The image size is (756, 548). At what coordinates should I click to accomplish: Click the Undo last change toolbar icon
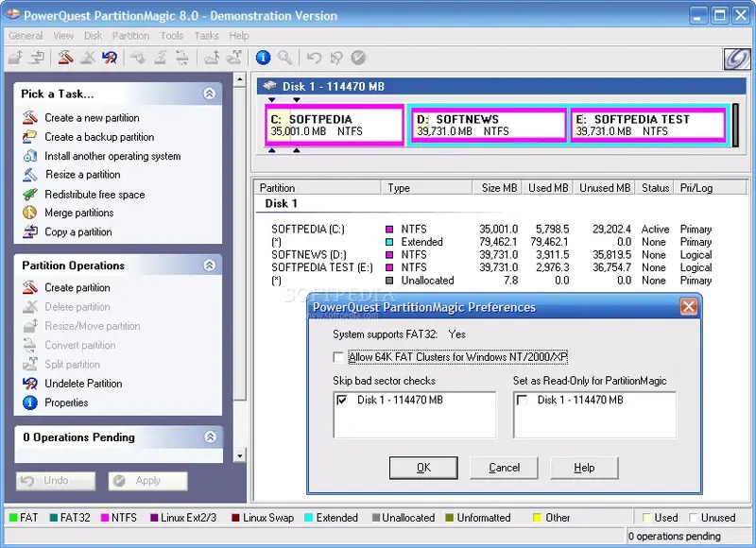[314, 58]
